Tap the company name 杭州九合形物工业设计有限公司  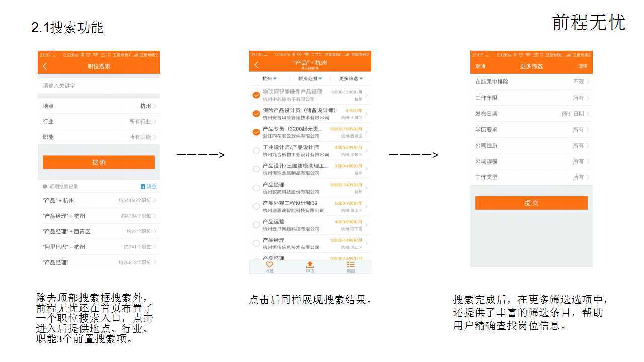tap(296, 155)
